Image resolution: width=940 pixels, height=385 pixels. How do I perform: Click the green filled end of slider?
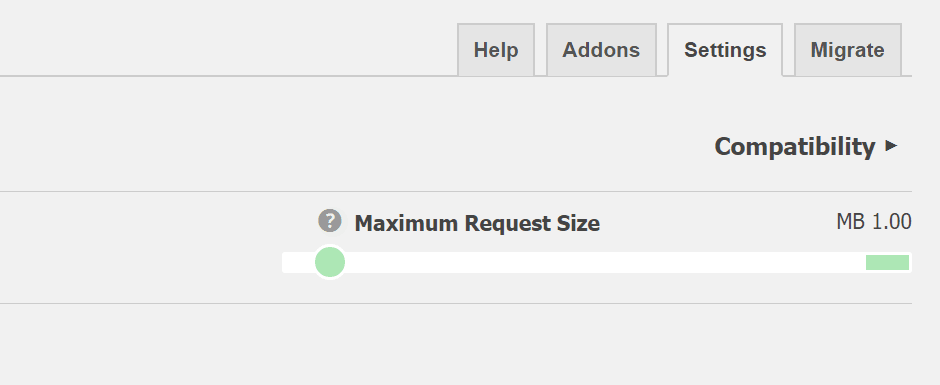(887, 262)
